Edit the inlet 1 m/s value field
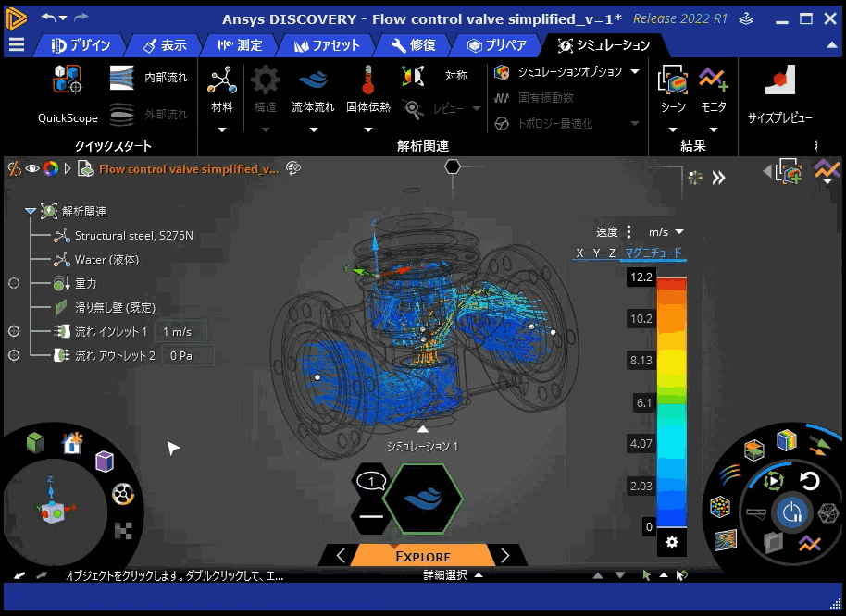846x616 pixels. click(x=180, y=331)
